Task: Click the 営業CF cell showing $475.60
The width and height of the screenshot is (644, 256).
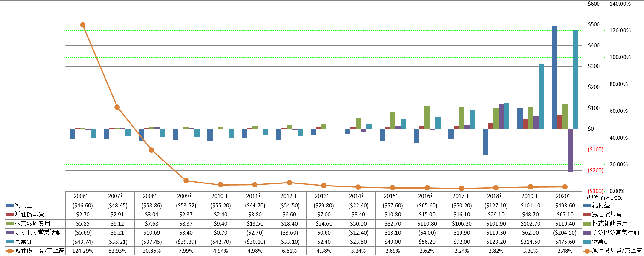Action: pos(565,242)
